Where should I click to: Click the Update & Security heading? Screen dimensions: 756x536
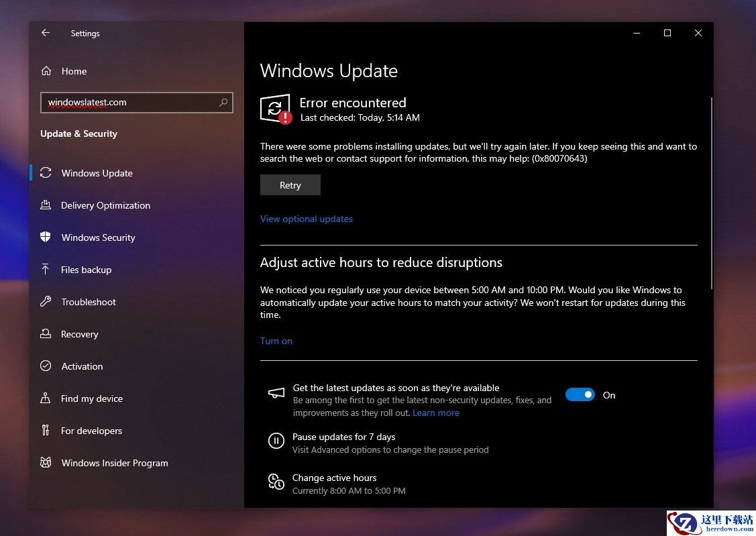[x=78, y=133]
